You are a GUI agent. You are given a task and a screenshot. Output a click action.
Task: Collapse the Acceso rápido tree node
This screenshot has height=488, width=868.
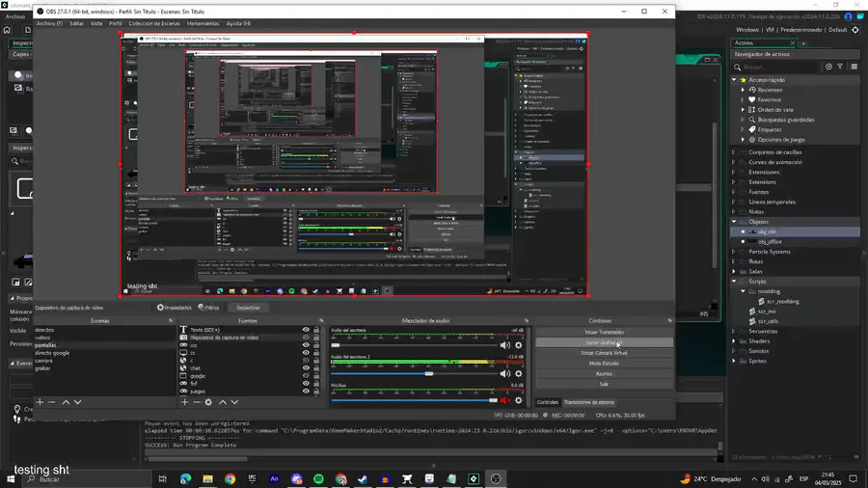(x=734, y=80)
